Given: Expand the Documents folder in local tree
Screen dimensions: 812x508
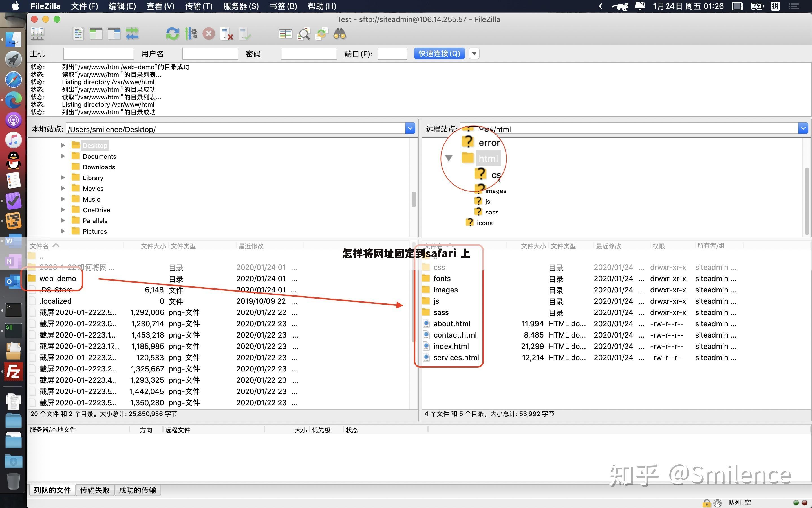Looking at the screenshot, I should (x=63, y=156).
